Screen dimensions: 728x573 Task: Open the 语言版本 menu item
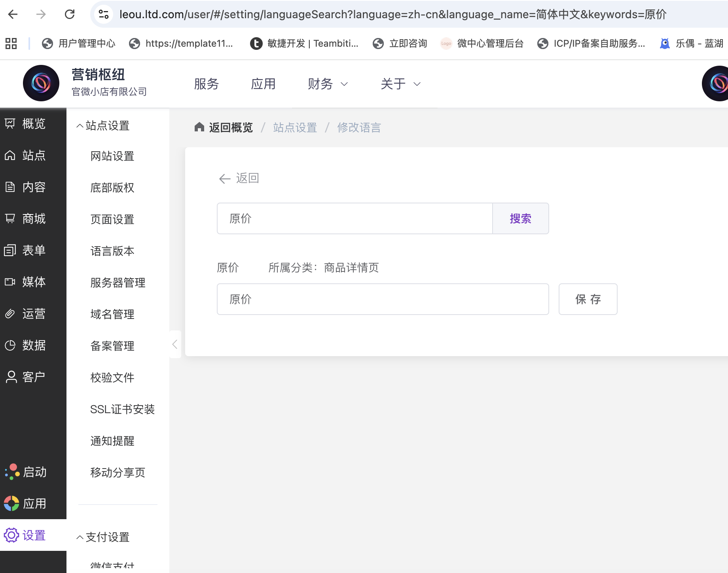[x=112, y=251]
